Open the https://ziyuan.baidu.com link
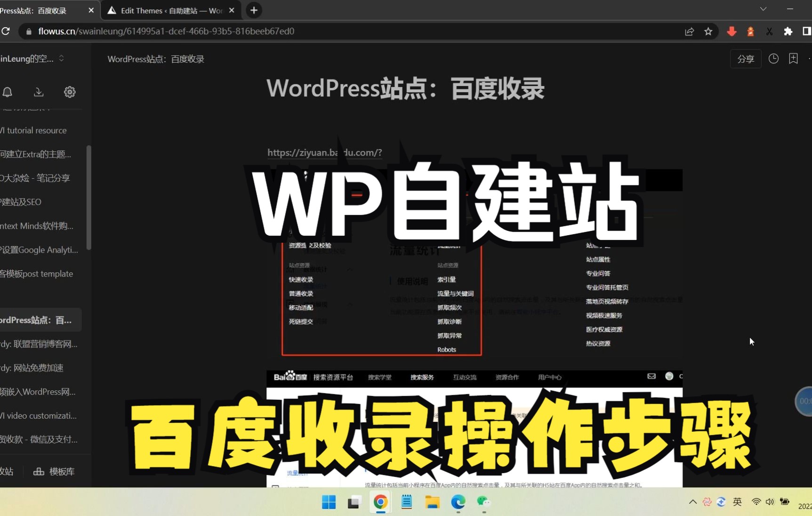The height and width of the screenshot is (516, 812). [x=324, y=152]
